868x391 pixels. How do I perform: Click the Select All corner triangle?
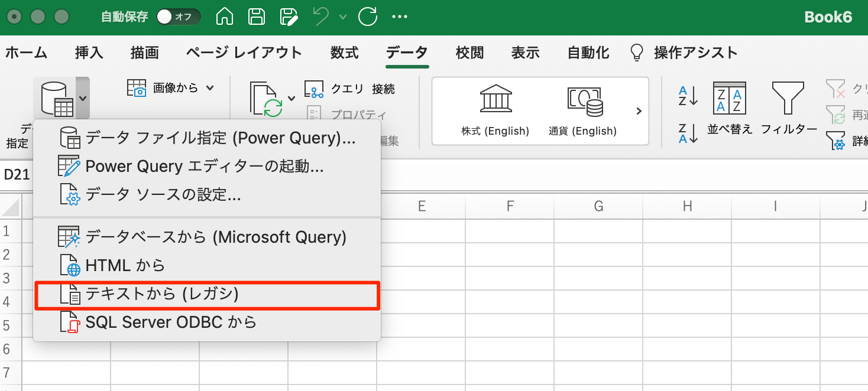point(11,207)
